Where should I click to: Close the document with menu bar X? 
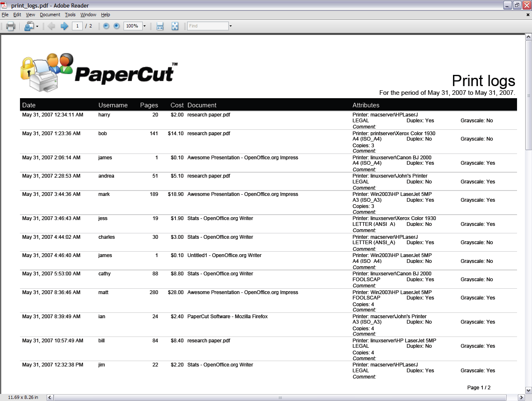pos(528,15)
